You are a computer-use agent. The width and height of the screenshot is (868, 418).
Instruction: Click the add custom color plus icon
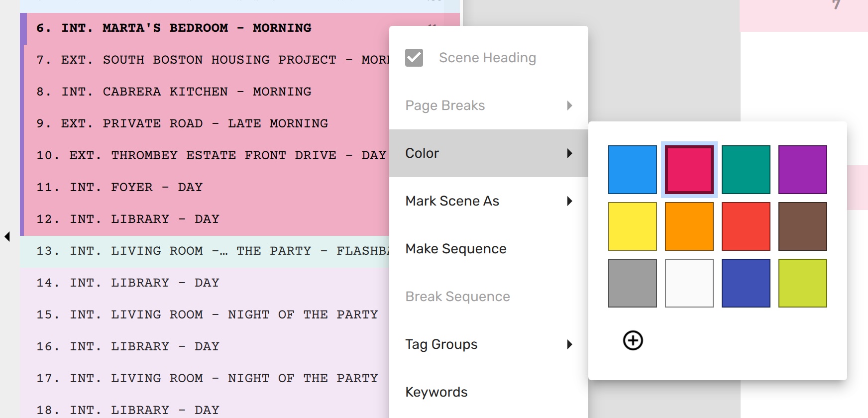tap(633, 341)
